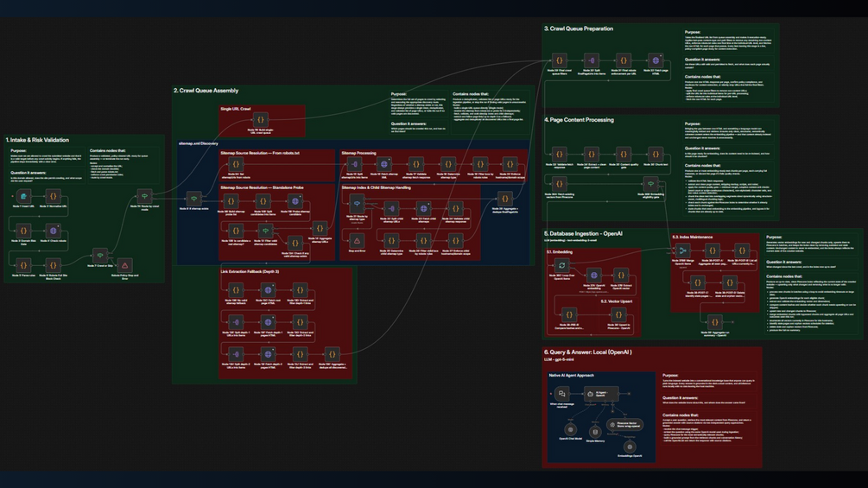This screenshot has height=488, width=868.
Task: Select the Node 5 Parse rules node
Action: coord(23,265)
